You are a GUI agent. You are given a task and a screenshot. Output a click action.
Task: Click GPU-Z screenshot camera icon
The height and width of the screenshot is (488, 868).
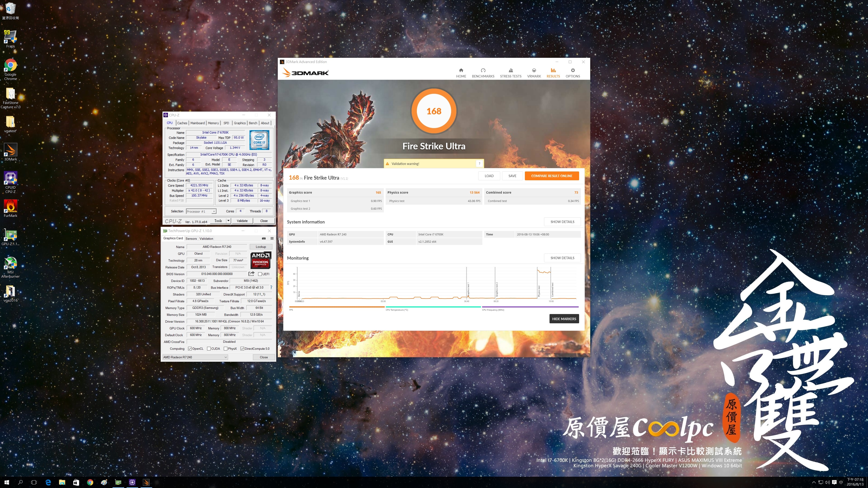tap(264, 238)
